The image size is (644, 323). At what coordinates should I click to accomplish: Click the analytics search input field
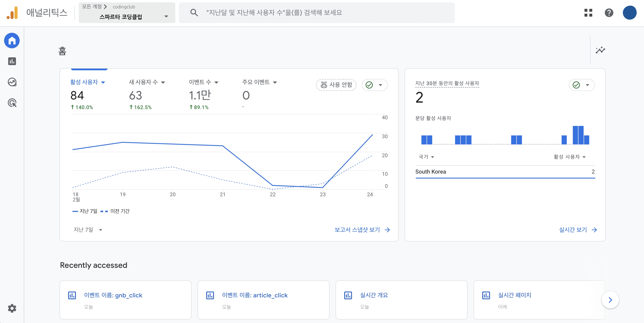[x=317, y=13]
